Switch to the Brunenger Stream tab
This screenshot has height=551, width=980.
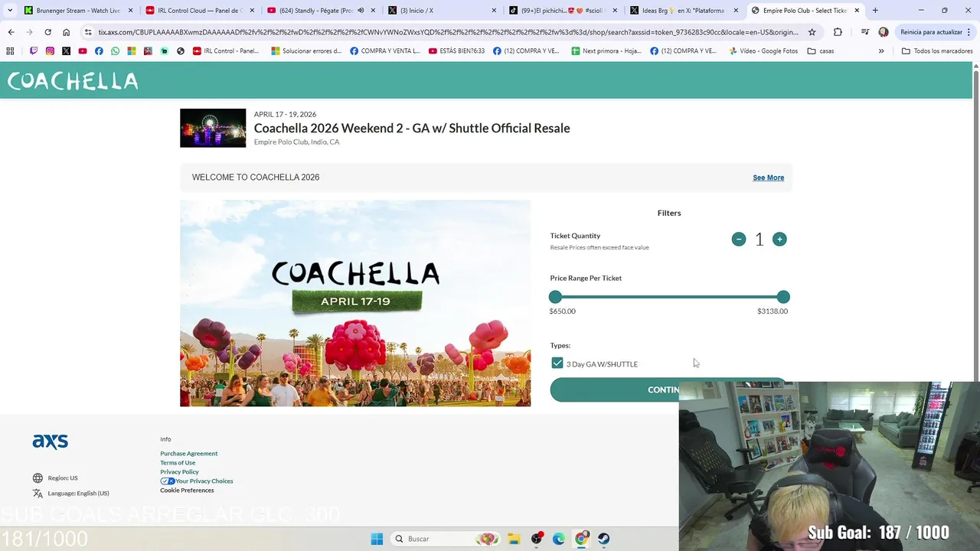(78, 11)
